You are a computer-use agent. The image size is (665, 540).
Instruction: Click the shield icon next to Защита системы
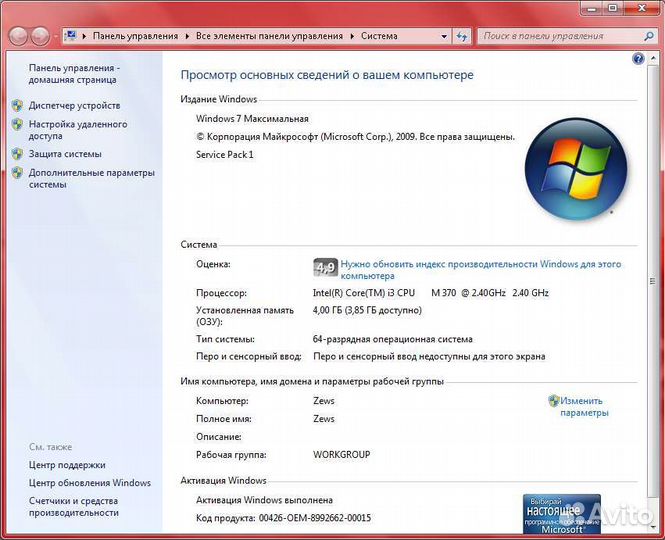(x=17, y=154)
